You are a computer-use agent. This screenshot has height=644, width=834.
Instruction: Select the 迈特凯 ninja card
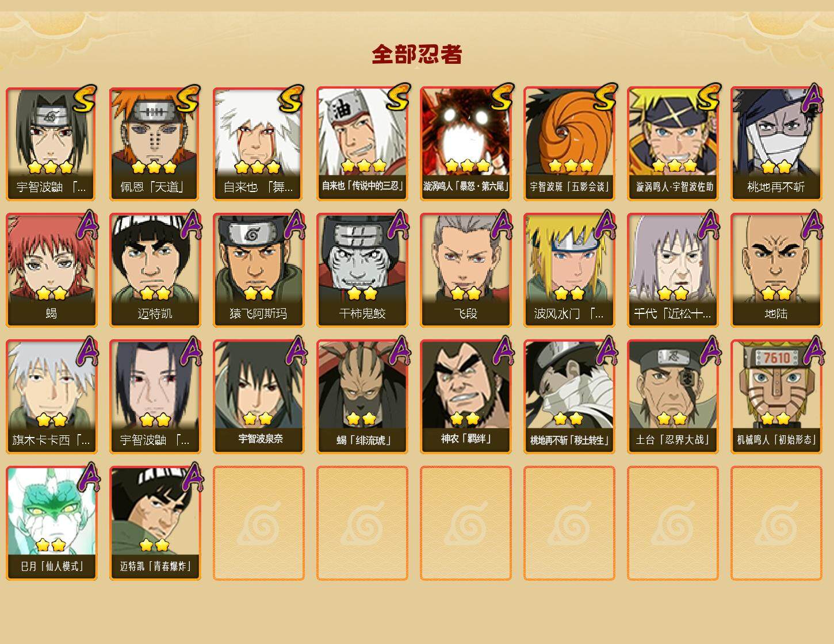pos(155,270)
